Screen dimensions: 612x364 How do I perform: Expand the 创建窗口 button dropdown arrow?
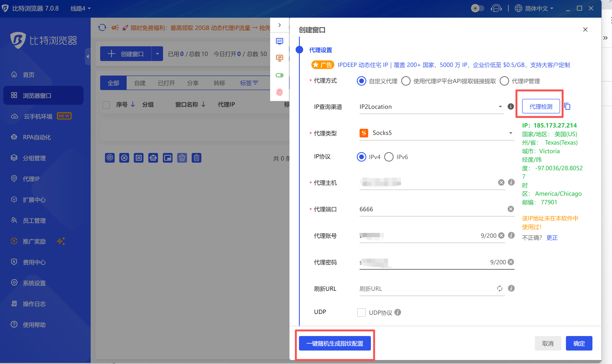pyautogui.click(x=157, y=54)
